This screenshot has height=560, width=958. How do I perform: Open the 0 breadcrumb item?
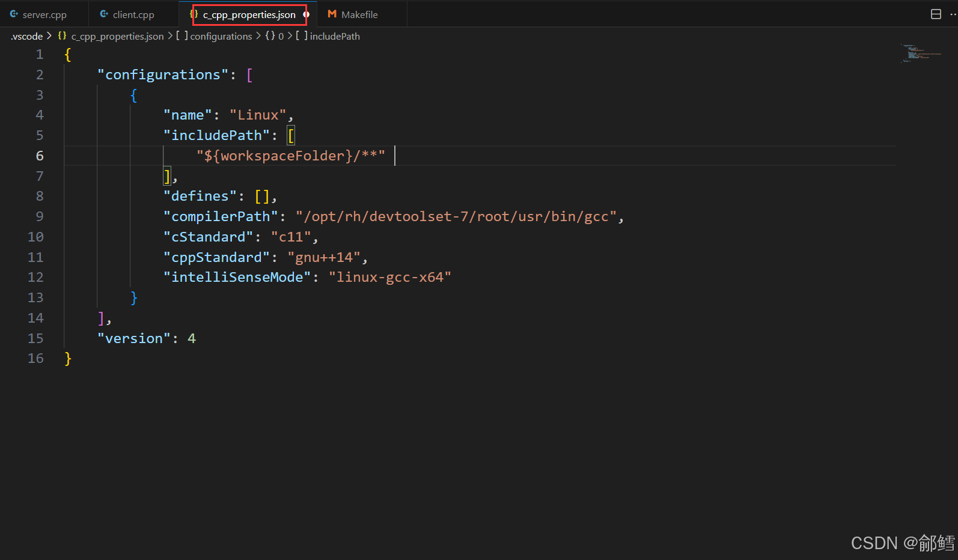281,36
